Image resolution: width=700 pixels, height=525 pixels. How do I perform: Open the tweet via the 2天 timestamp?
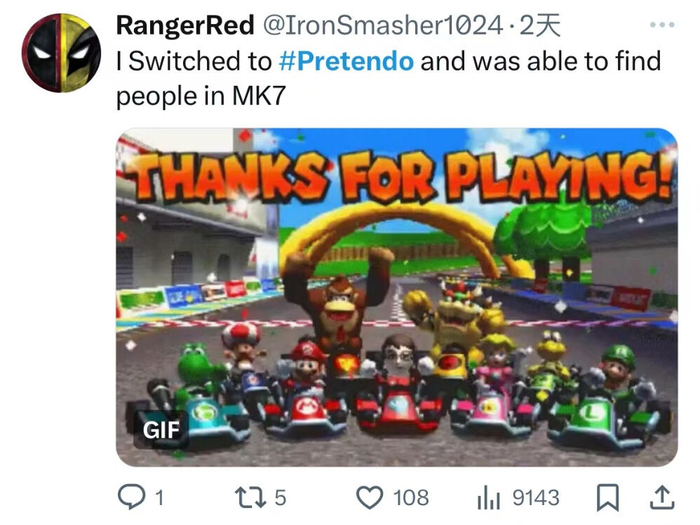(540, 25)
